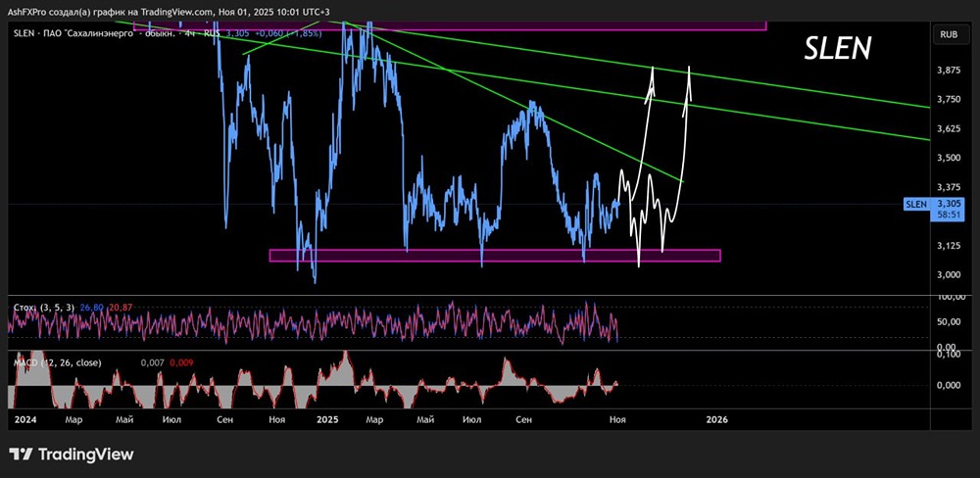Viewport: 980px width, 478px height.
Task: Click the Стох (3, 5, 3) indicator legend
Action: point(44,308)
